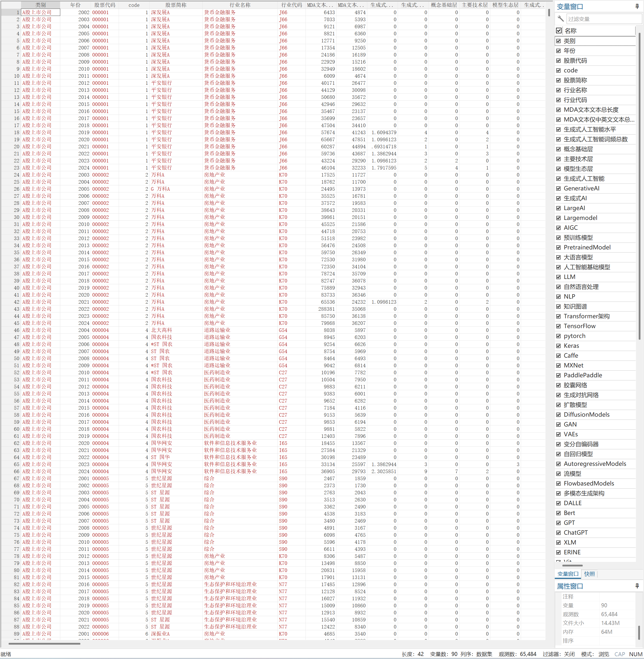The height and width of the screenshot is (659, 644).
Task: Uncheck the 年份 variable checkbox
Action: (x=558, y=51)
